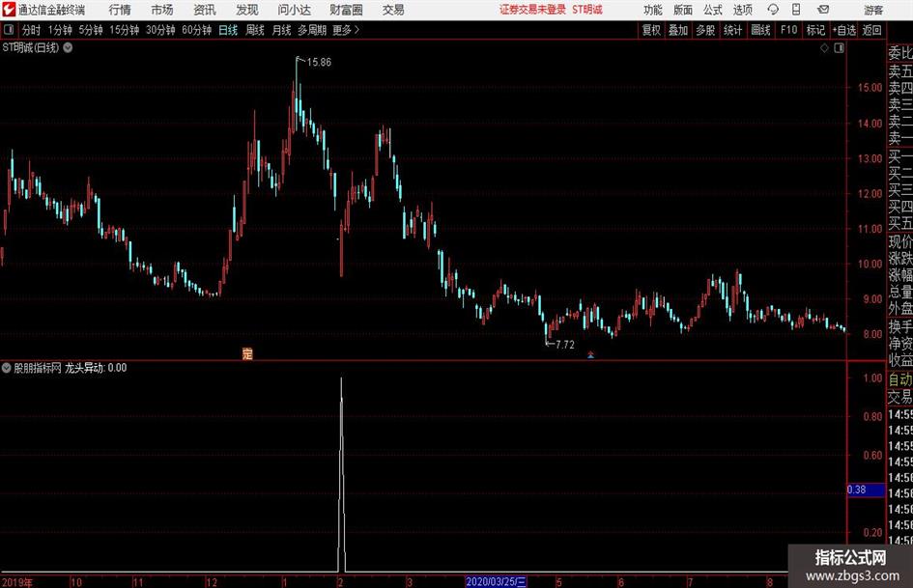Click the 15.86 high price label

pos(319,63)
